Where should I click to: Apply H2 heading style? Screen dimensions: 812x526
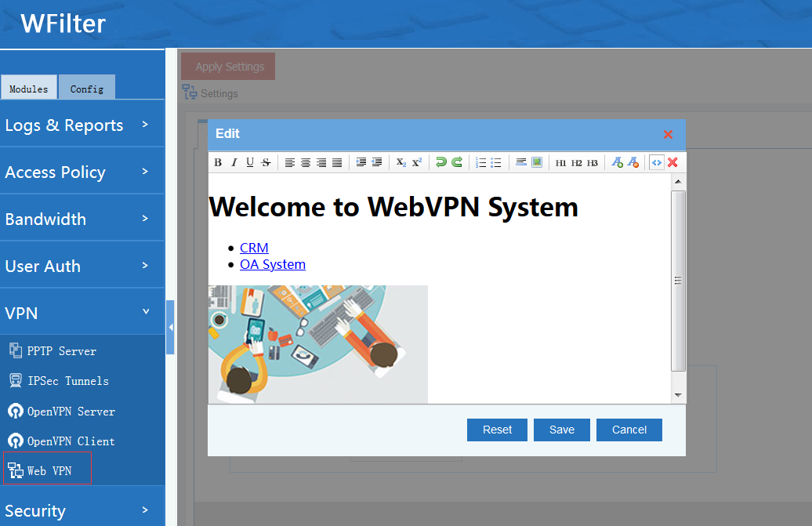[576, 162]
